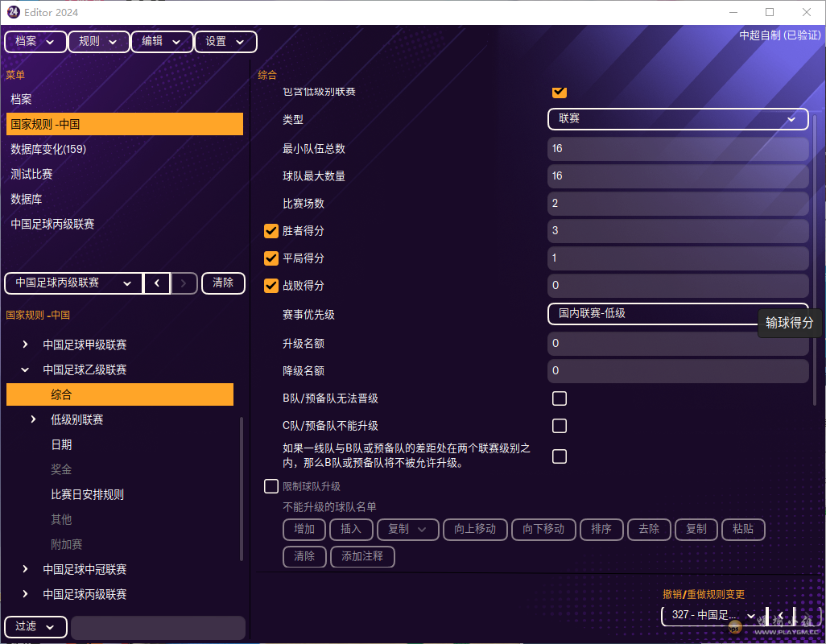Open the 327 - 中国足... dropdown at bottom right
The width and height of the screenshot is (826, 644).
click(709, 615)
